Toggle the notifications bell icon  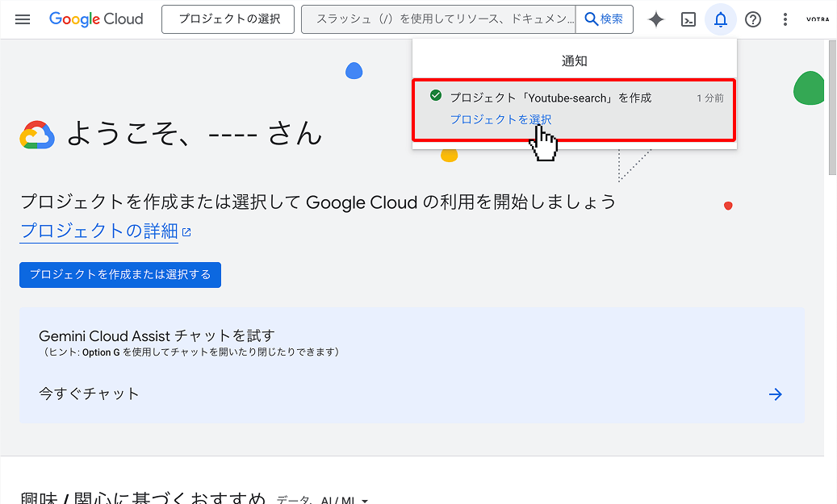click(721, 19)
